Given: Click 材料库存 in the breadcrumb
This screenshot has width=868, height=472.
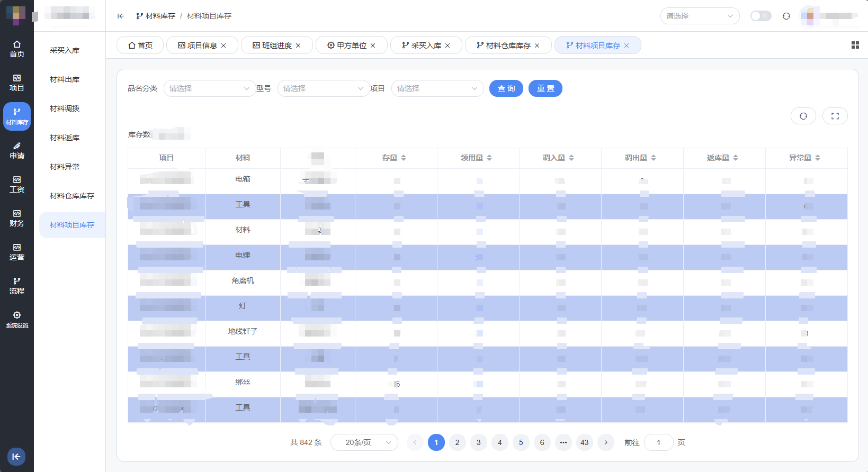Looking at the screenshot, I should tap(156, 16).
